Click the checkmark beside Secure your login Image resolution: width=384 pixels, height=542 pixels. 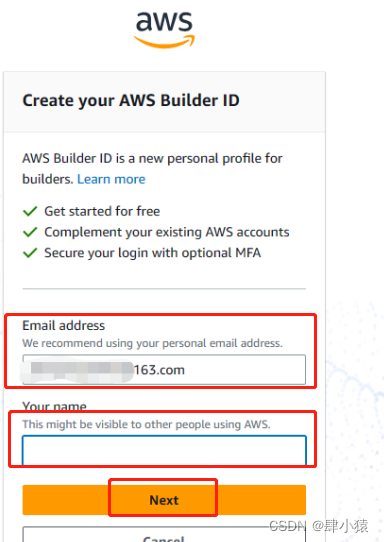tap(30, 253)
